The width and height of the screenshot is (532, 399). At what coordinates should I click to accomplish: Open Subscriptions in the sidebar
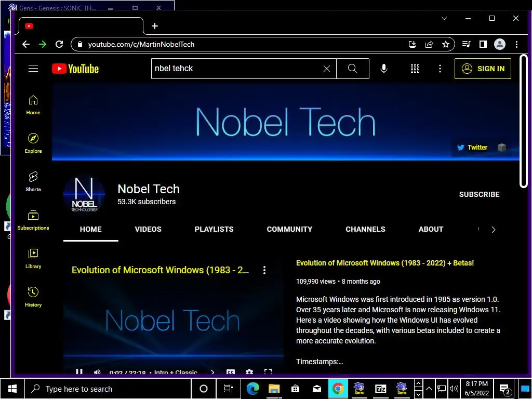point(33,220)
